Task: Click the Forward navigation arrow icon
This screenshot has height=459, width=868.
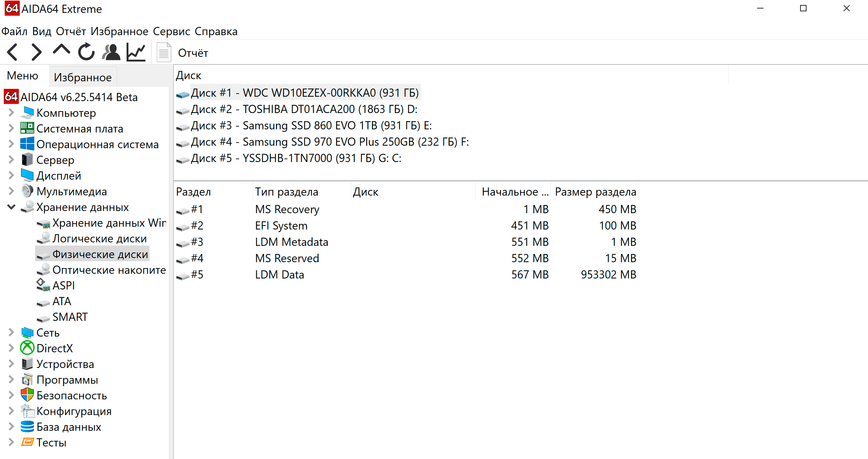Action: tap(36, 53)
